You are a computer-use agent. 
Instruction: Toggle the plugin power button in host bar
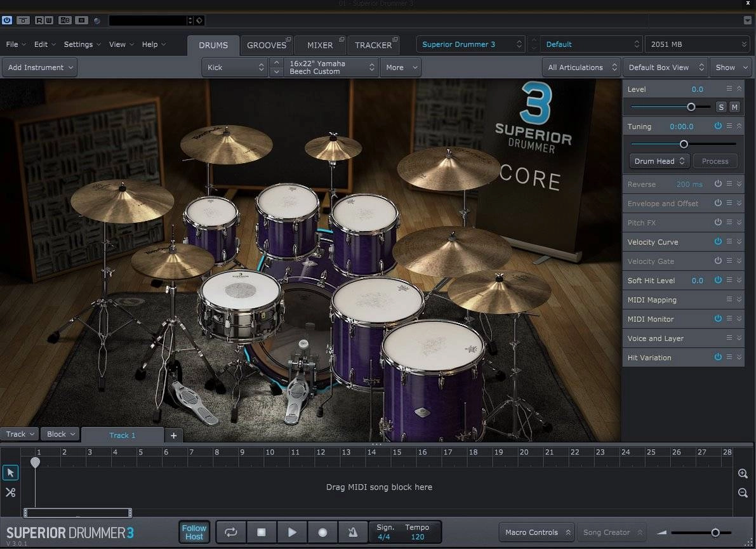(7, 20)
